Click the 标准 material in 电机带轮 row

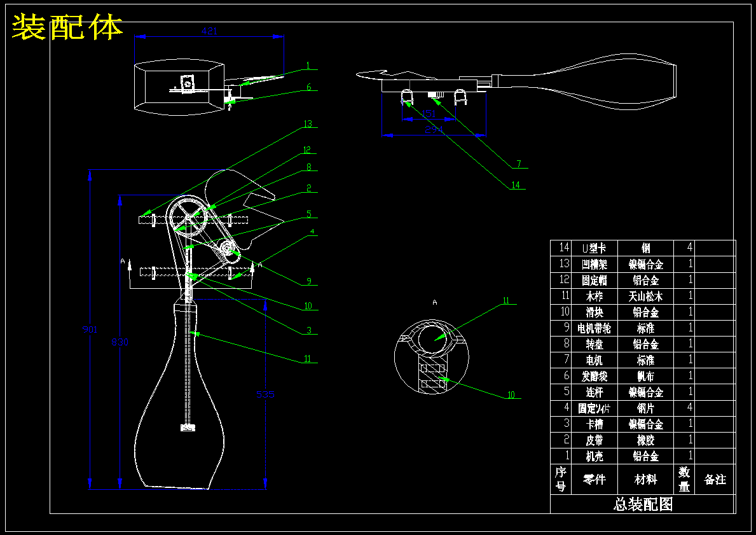coord(645,328)
